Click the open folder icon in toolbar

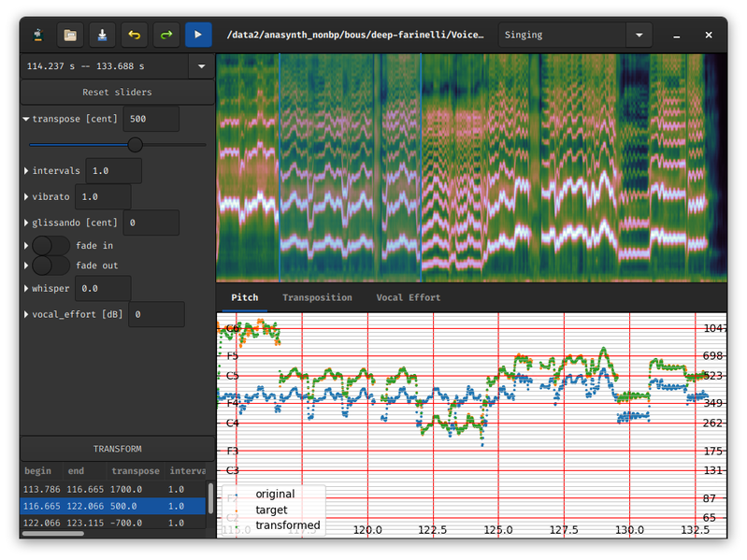70,35
